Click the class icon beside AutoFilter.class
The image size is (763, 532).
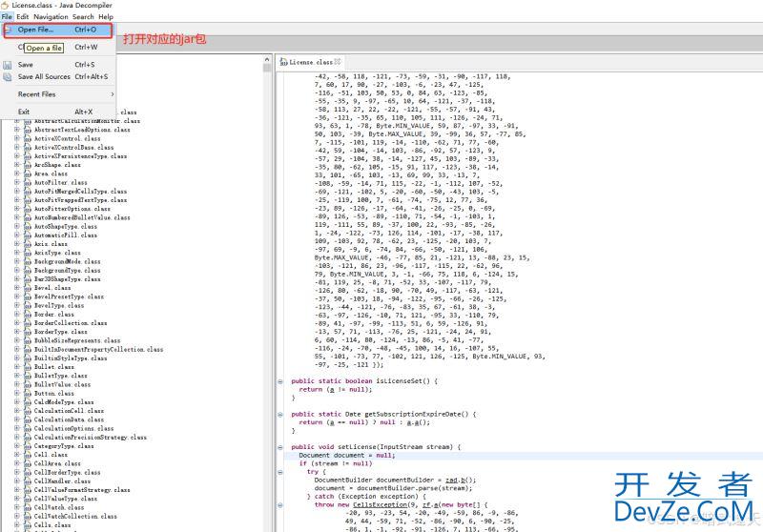click(x=28, y=182)
